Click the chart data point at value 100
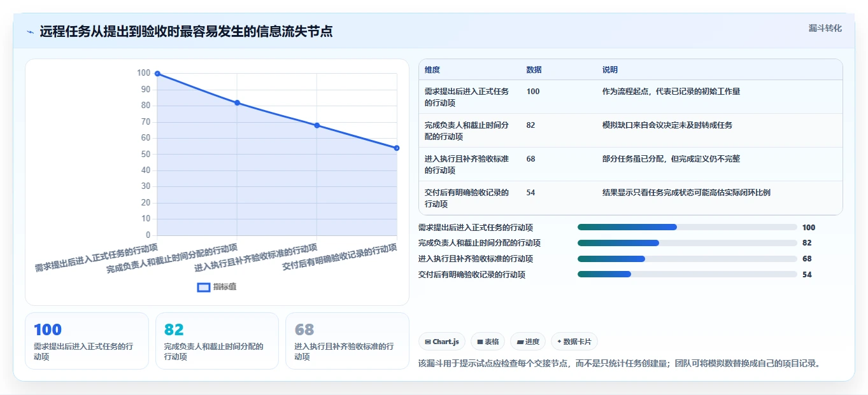This screenshot has width=868, height=395. 157,74
